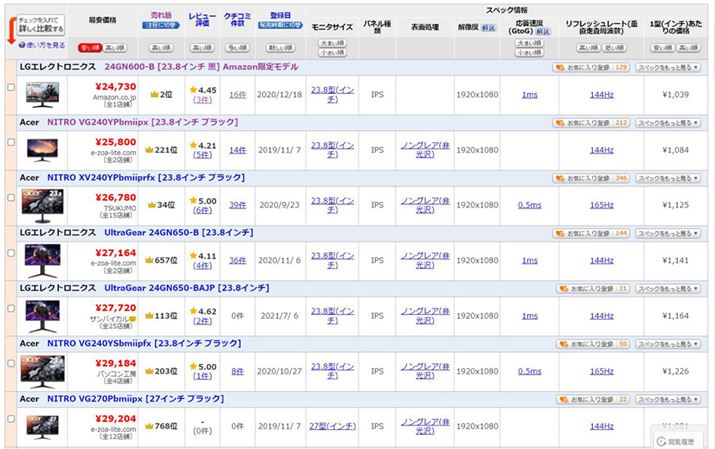Screen dimensions: 715x449
Task: Open the 144Hz link for NITRO VG240YPbmiipx
Action: coord(601,150)
